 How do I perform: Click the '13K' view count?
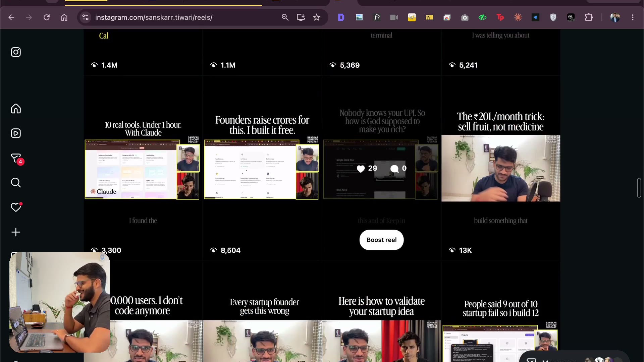pyautogui.click(x=465, y=250)
